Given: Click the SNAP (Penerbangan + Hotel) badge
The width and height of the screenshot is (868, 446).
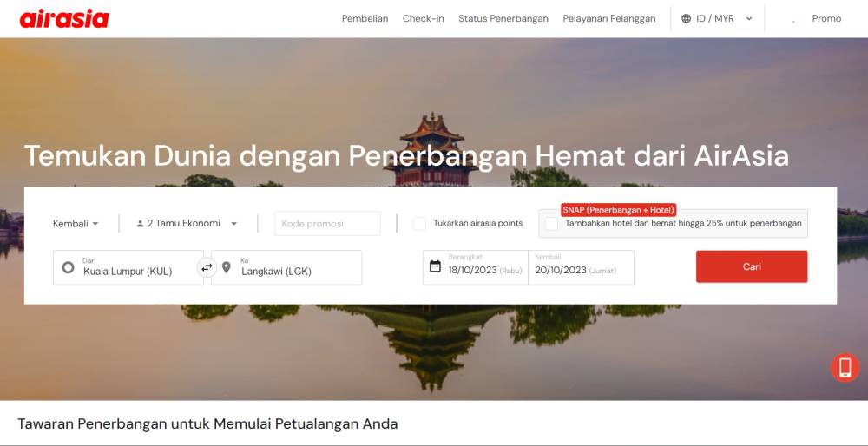Looking at the screenshot, I should pyautogui.click(x=618, y=210).
